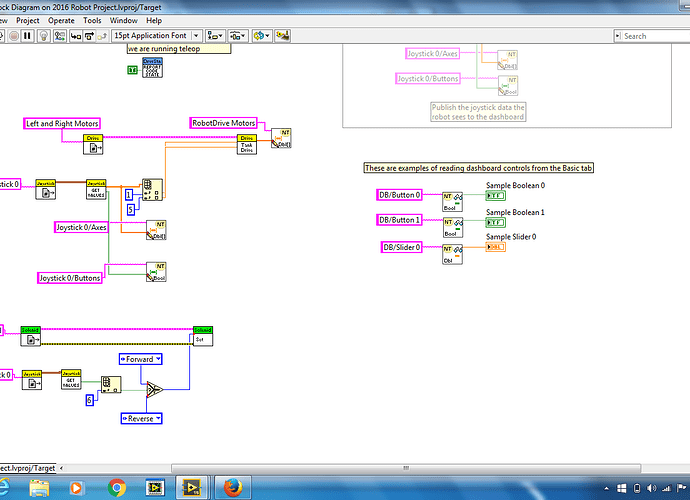Open the Project menu
This screenshot has height=500, width=690.
coord(27,20)
